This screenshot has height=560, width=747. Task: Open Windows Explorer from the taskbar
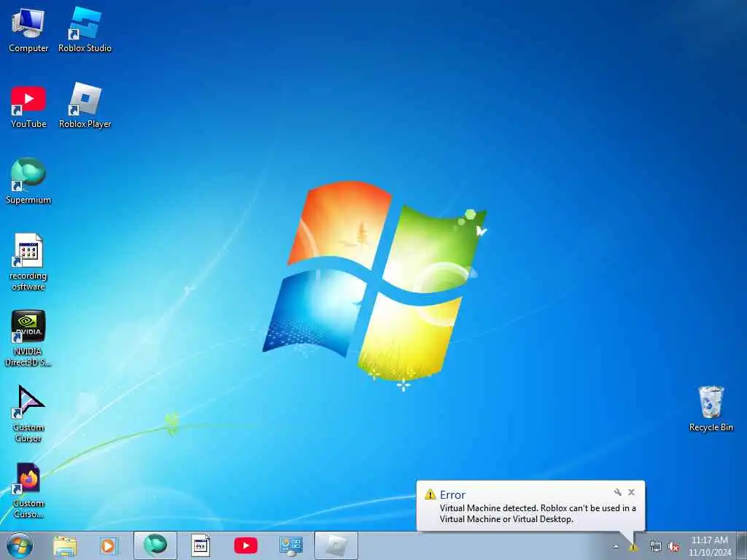[65, 545]
